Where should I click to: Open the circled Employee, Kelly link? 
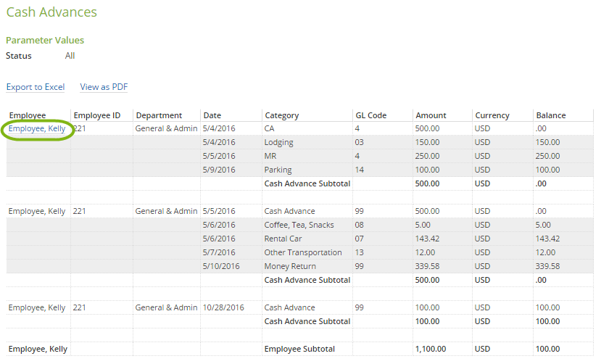coord(37,128)
